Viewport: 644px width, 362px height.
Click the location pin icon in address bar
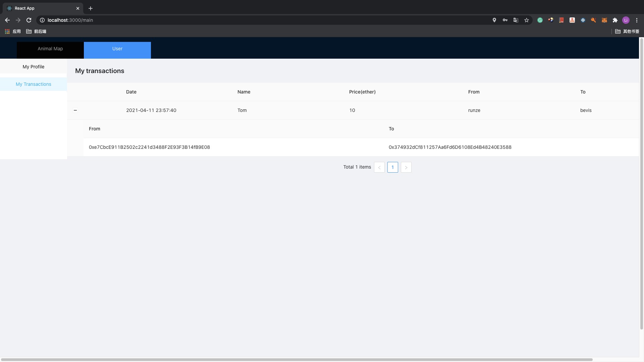point(494,20)
